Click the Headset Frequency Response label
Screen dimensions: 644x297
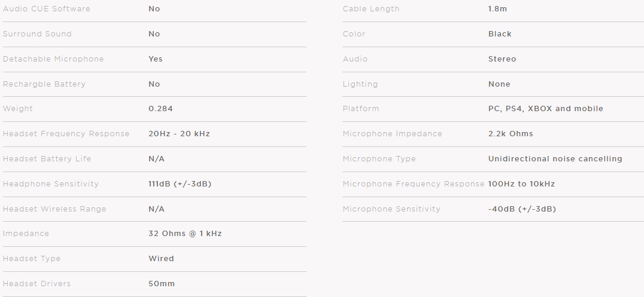[x=66, y=134]
